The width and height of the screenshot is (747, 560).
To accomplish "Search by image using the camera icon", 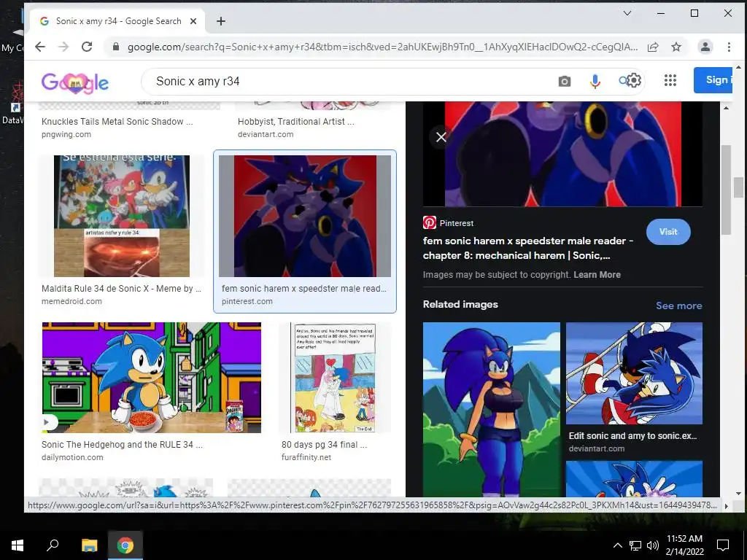I will point(564,82).
